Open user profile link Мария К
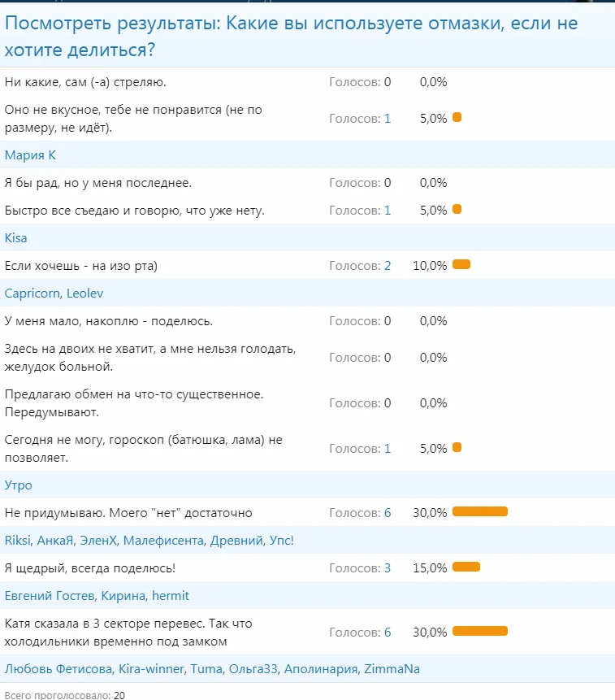Viewport: 615px width, 700px height. coord(30,155)
